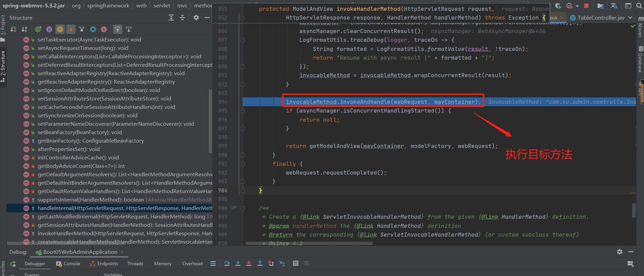
Task: Toggle Show Anonymous Classes blue circle icon
Action: tap(93, 29)
